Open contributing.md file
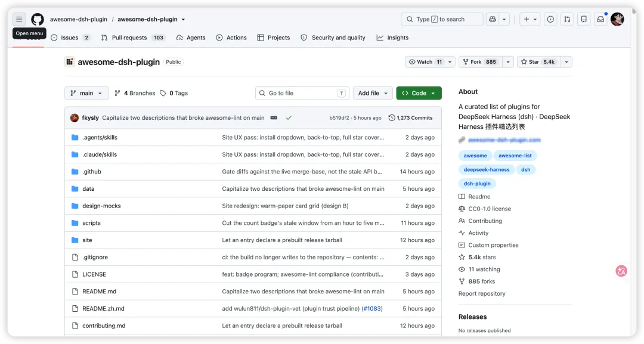This screenshot has height=344, width=644. point(104,326)
